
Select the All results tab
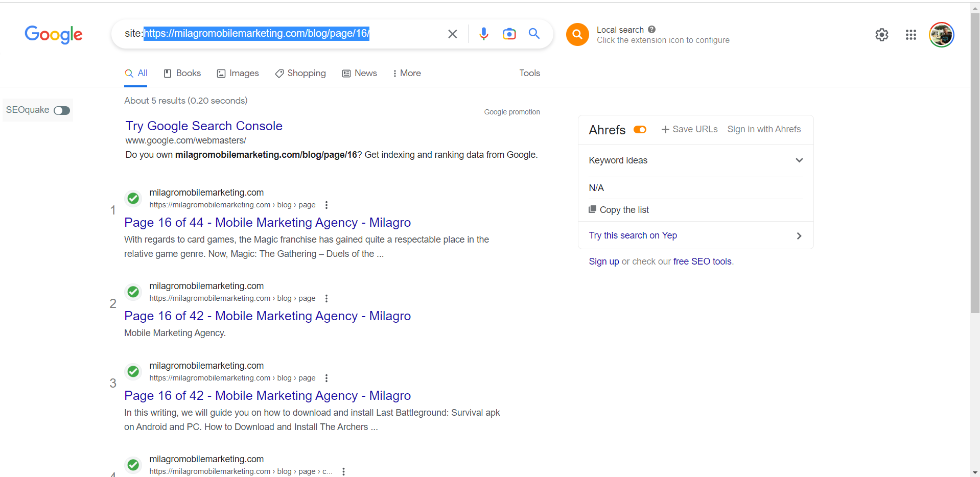pos(136,73)
